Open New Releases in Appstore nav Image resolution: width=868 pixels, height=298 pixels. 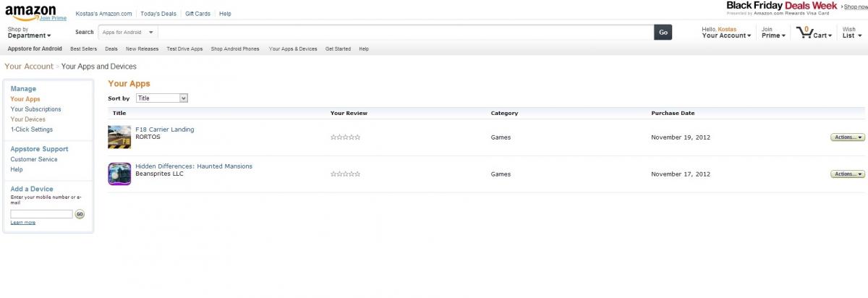pyautogui.click(x=142, y=49)
